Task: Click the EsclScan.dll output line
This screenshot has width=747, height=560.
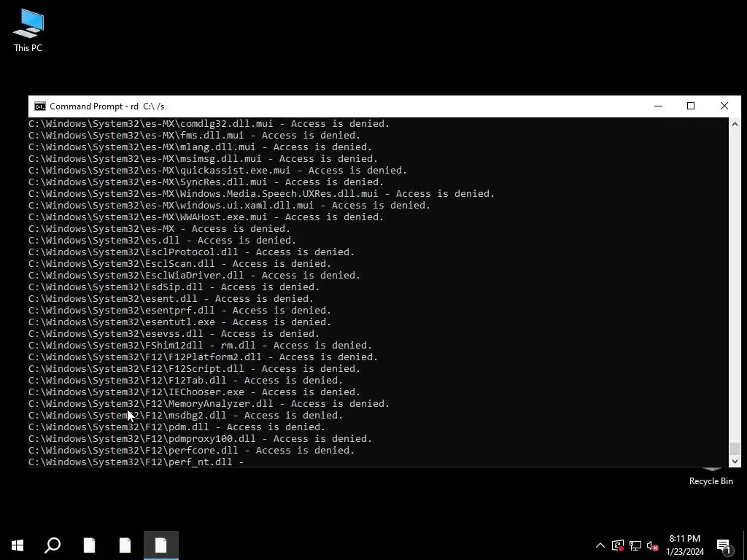Action: [x=179, y=264]
